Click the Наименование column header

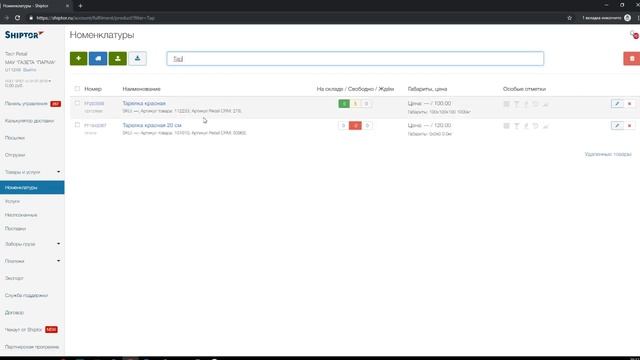(141, 89)
